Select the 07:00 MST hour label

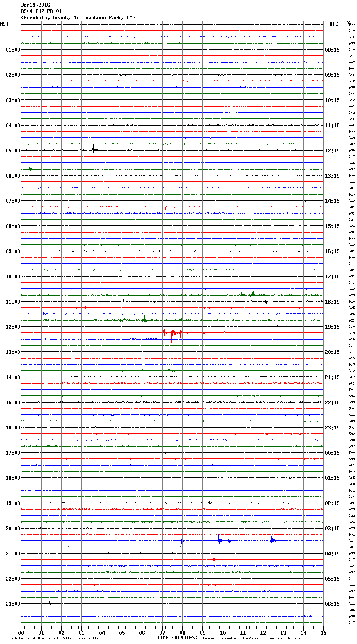[x=13, y=201]
